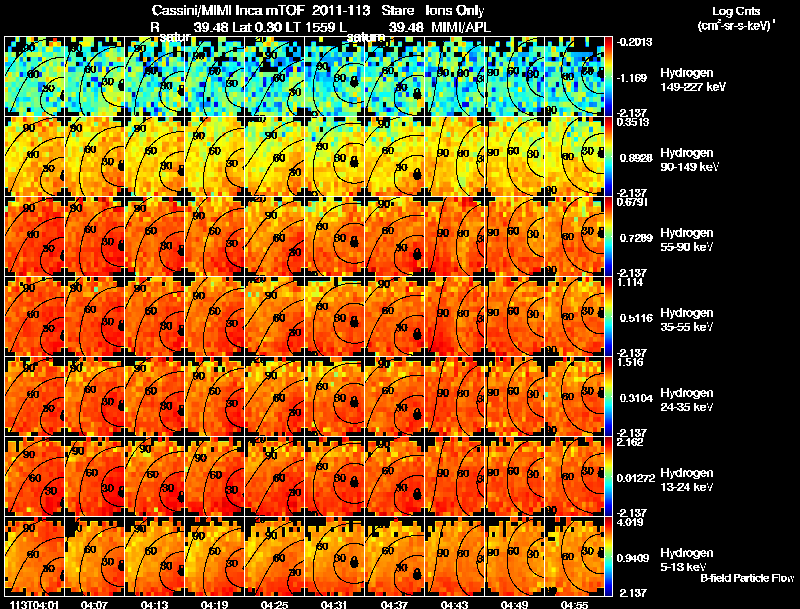Click the color scale bar for Hydrogen 35-55 keV

click(608, 316)
